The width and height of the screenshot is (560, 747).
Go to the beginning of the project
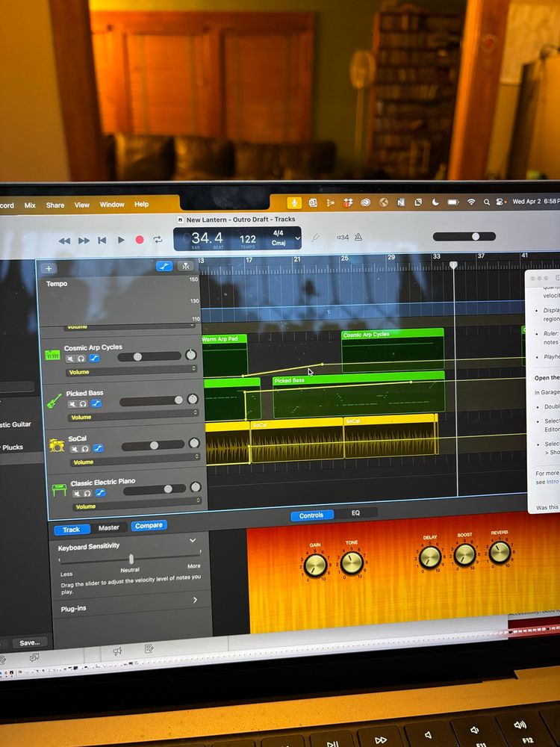click(x=102, y=240)
